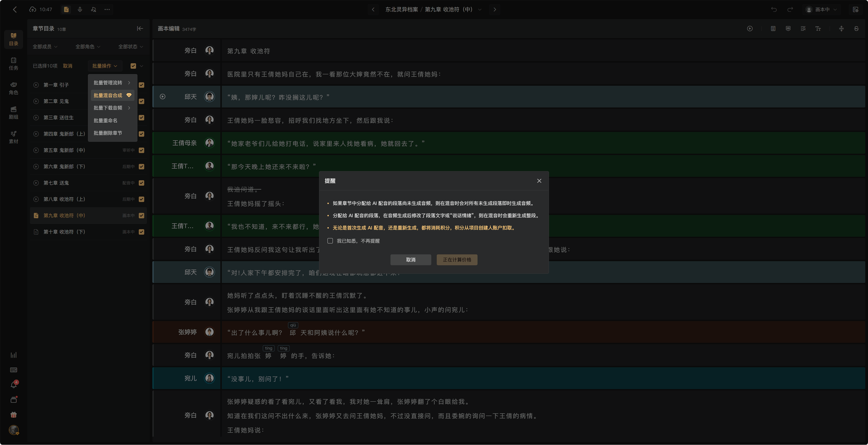The image size is (868, 445).
Task: Open the 画本中 status dropdown
Action: click(x=822, y=9)
